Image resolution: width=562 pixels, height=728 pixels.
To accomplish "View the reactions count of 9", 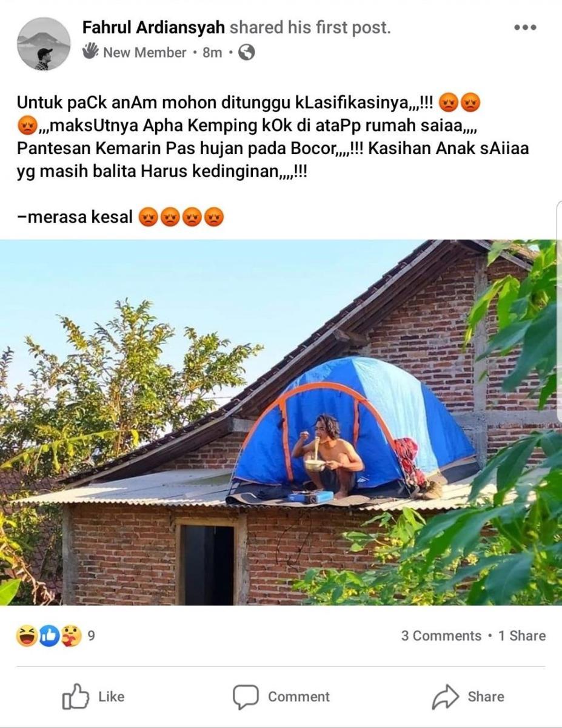I will pyautogui.click(x=91, y=636).
